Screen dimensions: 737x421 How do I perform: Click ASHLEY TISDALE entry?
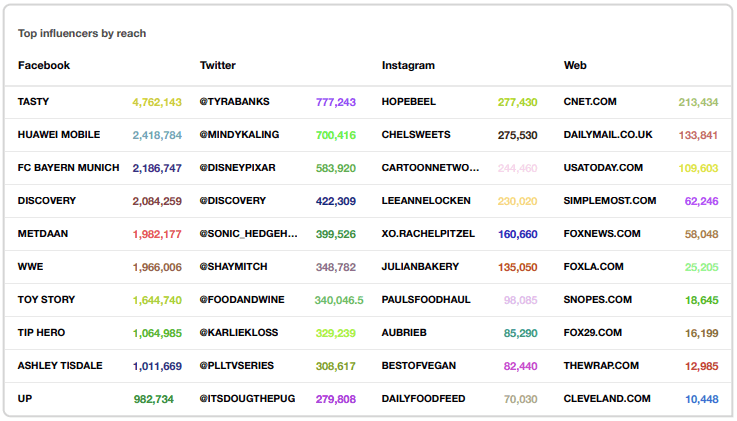pos(60,365)
